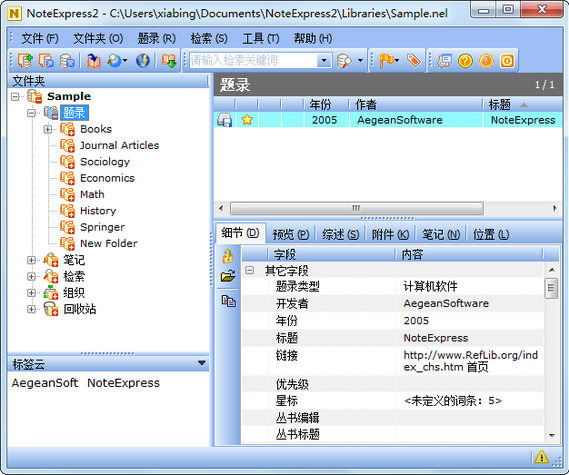The image size is (569, 475).
Task: Click the 回收站 recycle bin icon
Action: click(x=51, y=309)
